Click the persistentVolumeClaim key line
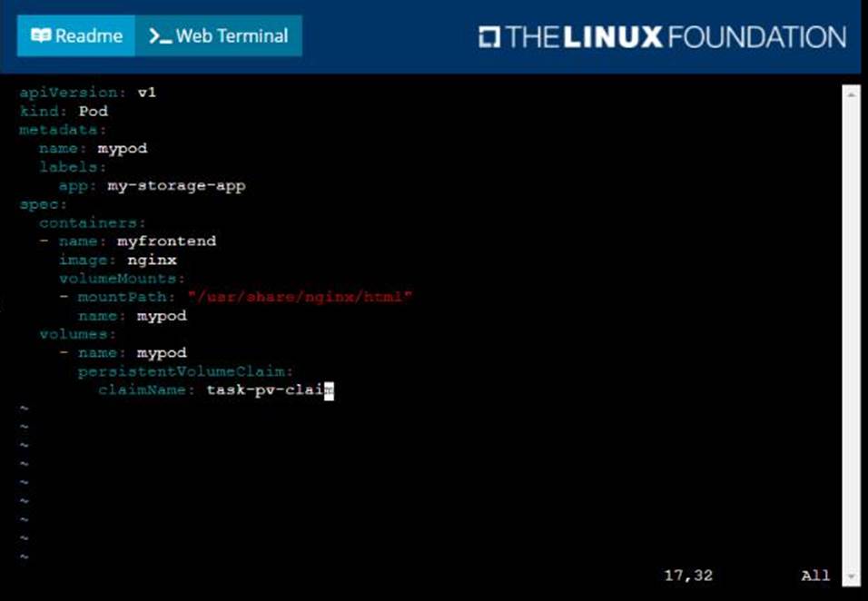 [x=185, y=371]
